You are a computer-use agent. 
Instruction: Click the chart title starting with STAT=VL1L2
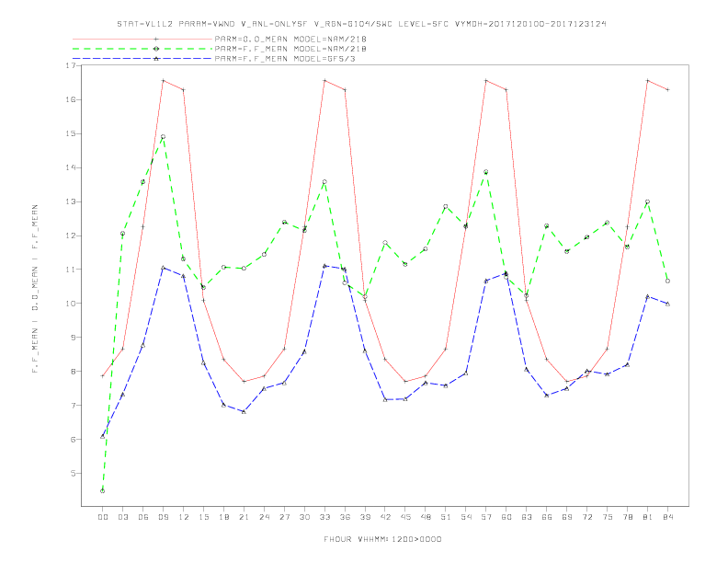pos(361,24)
